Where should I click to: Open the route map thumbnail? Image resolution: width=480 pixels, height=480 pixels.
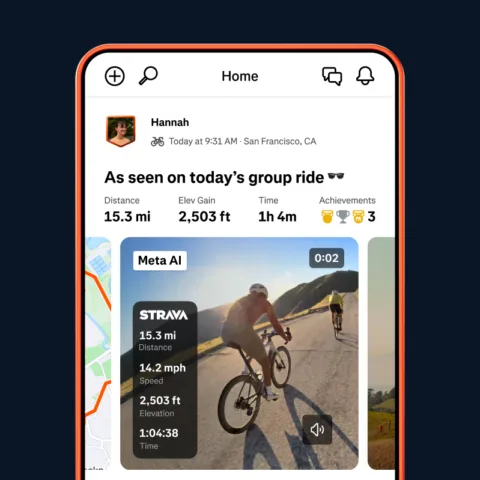click(98, 353)
